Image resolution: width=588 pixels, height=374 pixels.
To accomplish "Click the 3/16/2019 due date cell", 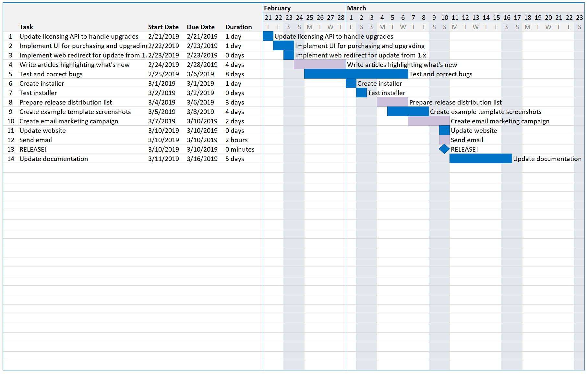I will tap(202, 159).
